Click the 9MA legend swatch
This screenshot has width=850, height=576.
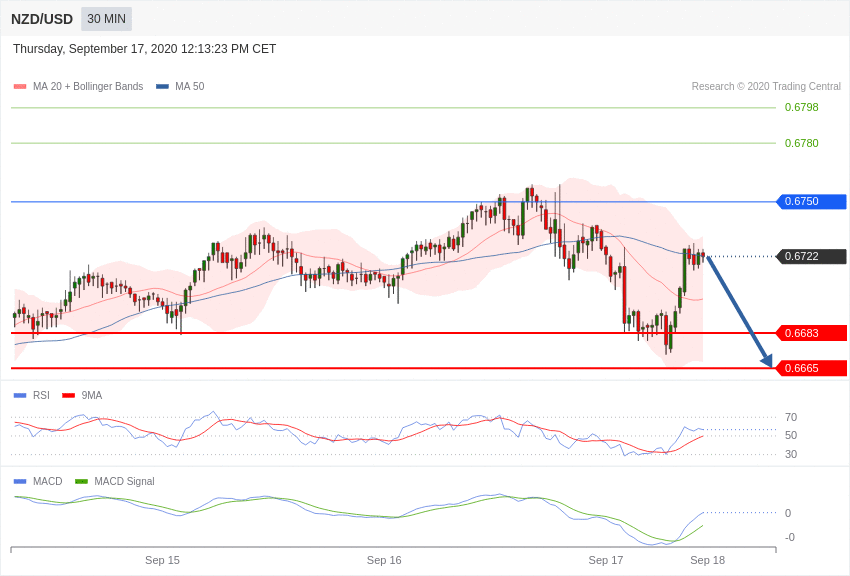click(x=69, y=396)
